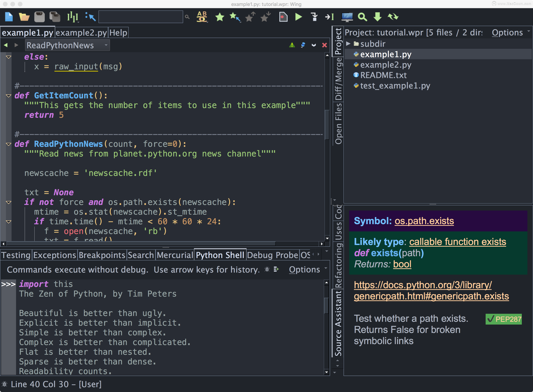Fold the 'if time.time()' block marker

coord(9,222)
